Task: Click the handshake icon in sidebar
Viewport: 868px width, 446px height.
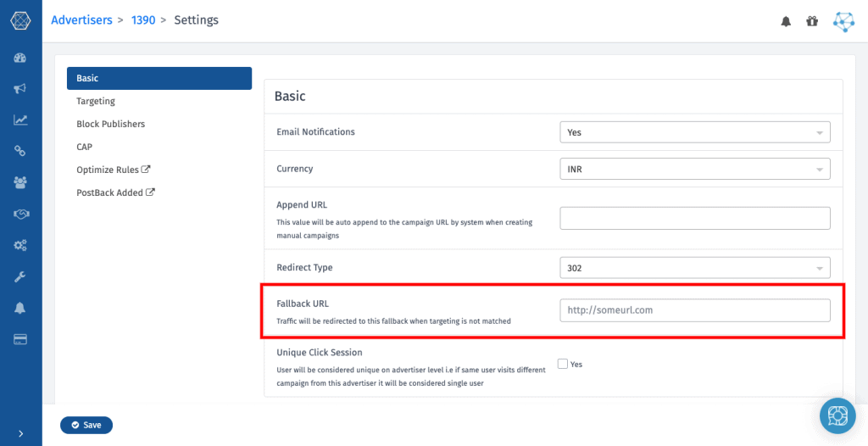Action: tap(20, 214)
